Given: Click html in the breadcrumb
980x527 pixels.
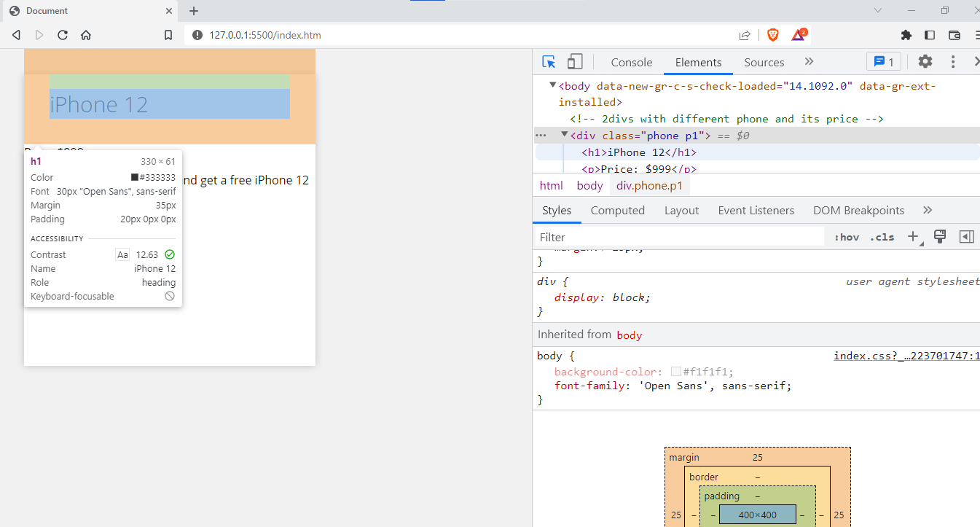Looking at the screenshot, I should coord(552,185).
